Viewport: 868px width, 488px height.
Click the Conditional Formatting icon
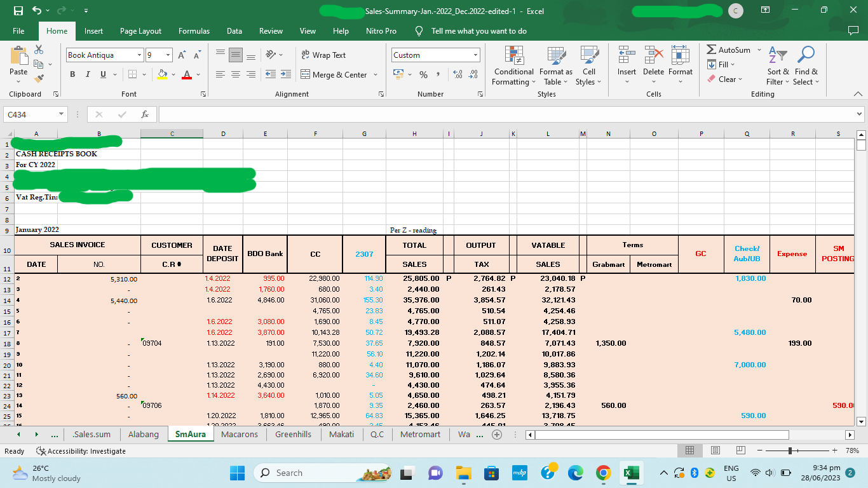click(513, 56)
